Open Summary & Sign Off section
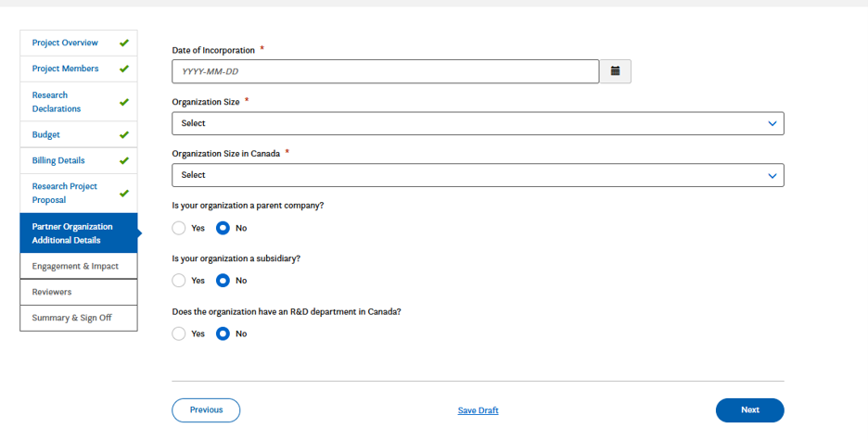 point(79,318)
